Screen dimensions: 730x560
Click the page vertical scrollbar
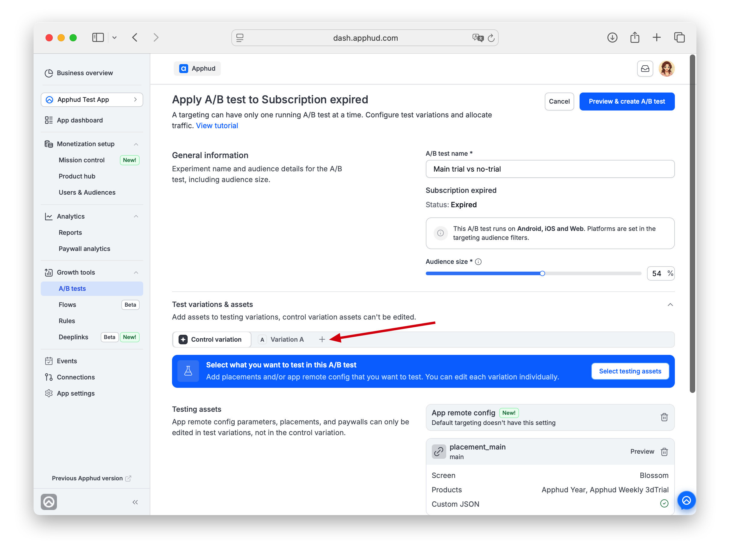(x=692, y=224)
